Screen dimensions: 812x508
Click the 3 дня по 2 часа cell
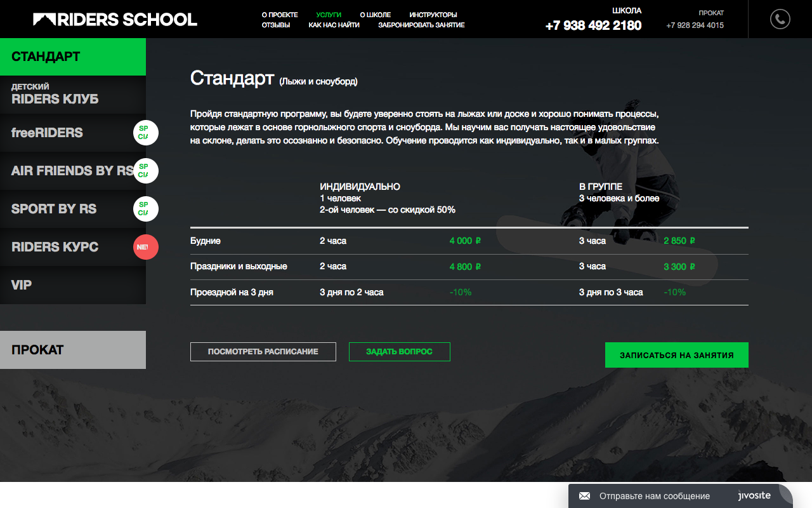(351, 293)
